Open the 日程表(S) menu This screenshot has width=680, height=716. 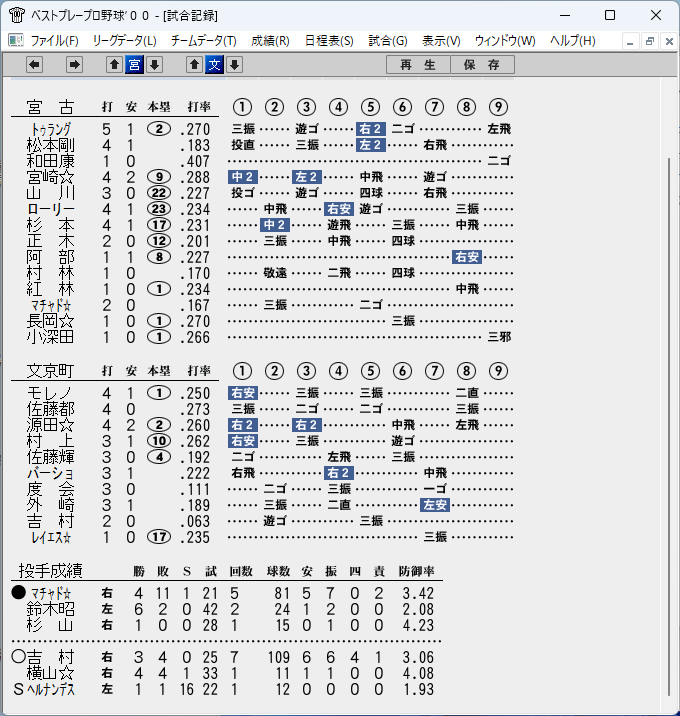329,41
